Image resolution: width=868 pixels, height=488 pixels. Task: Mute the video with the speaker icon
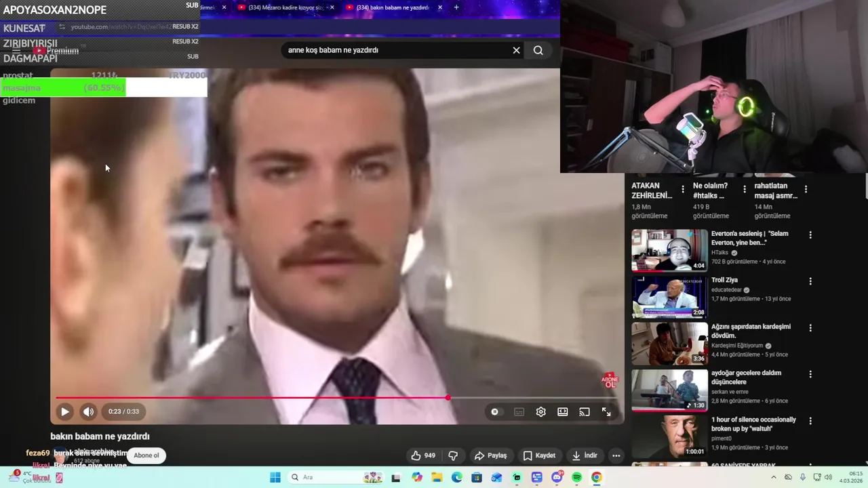coord(88,411)
